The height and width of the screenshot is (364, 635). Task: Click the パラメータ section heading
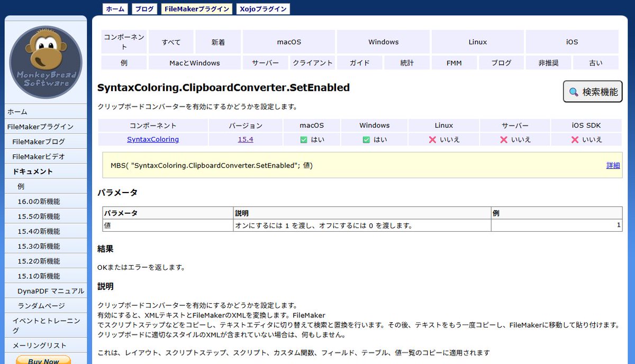pyautogui.click(x=117, y=193)
